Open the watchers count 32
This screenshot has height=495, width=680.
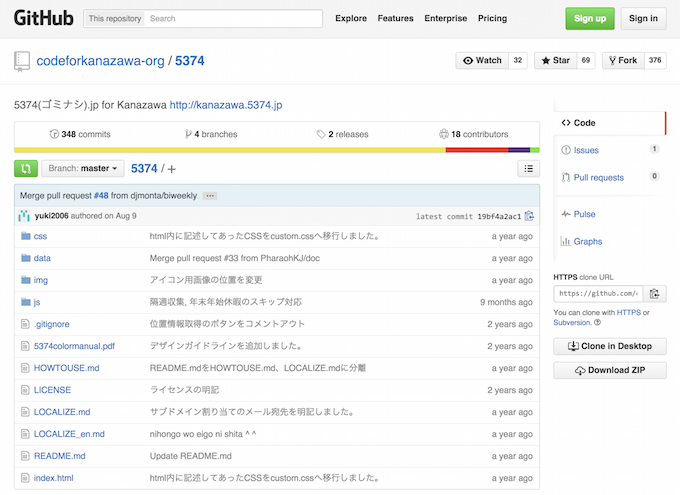click(x=518, y=60)
